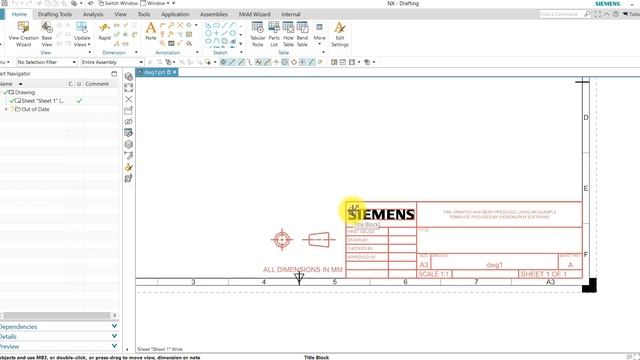Click the SIEMENS logo in title block

click(x=381, y=215)
